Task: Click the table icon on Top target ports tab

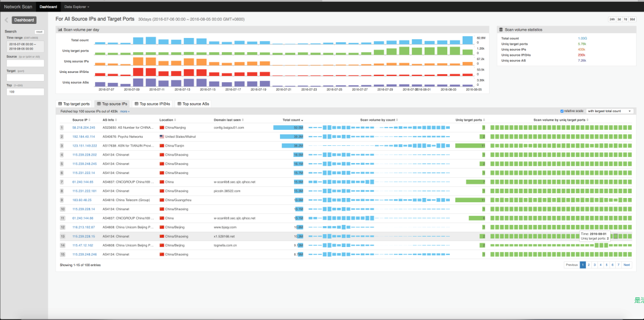Action: coord(61,104)
